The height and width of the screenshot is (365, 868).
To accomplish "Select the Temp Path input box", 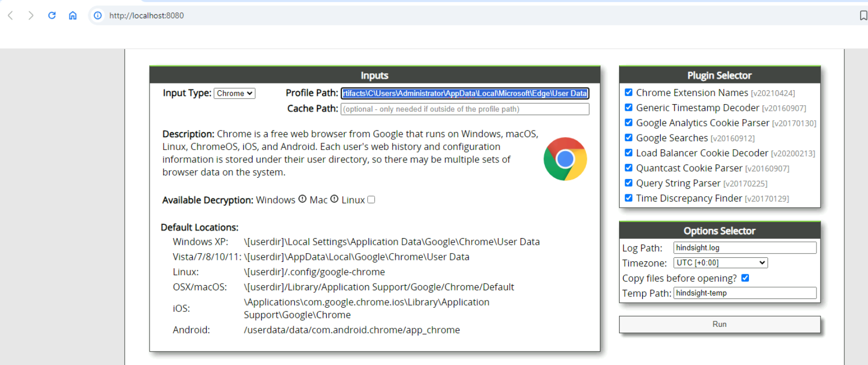I will (x=745, y=293).
